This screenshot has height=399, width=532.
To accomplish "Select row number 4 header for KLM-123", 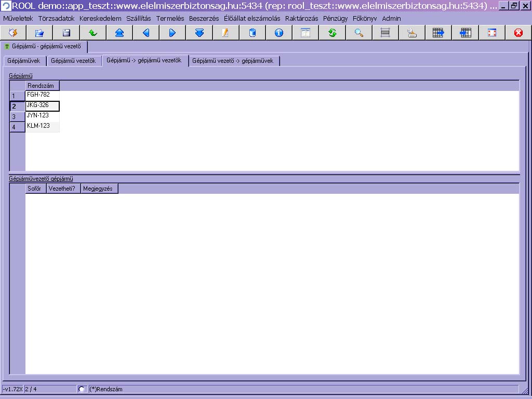I will point(17,127).
